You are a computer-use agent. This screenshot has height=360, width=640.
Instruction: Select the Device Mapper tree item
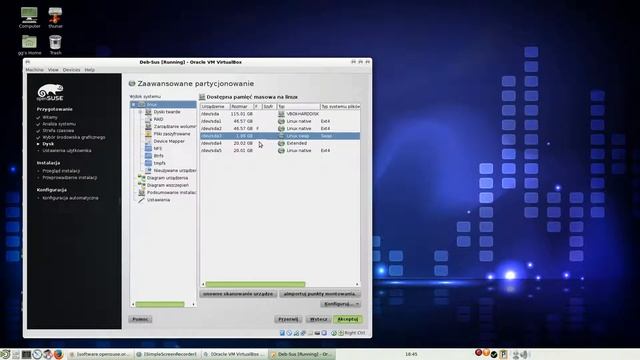(x=169, y=141)
